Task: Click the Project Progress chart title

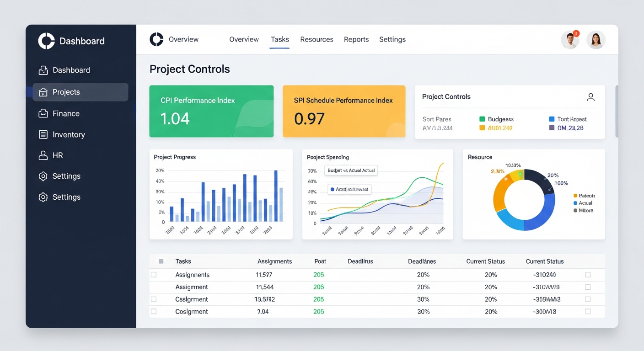Action: point(175,157)
